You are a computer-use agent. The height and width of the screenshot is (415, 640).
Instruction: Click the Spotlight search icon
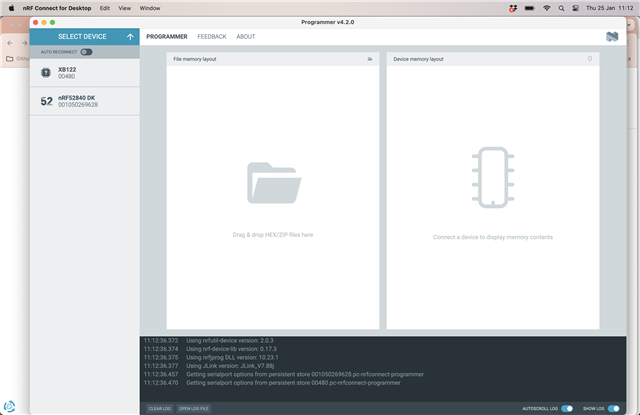pos(561,8)
